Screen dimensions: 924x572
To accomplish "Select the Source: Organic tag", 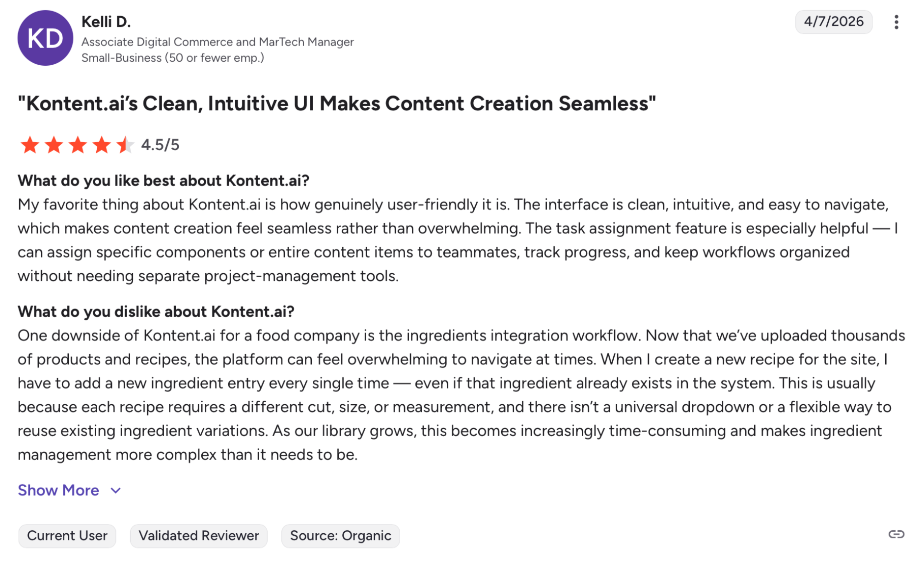I will pos(340,536).
